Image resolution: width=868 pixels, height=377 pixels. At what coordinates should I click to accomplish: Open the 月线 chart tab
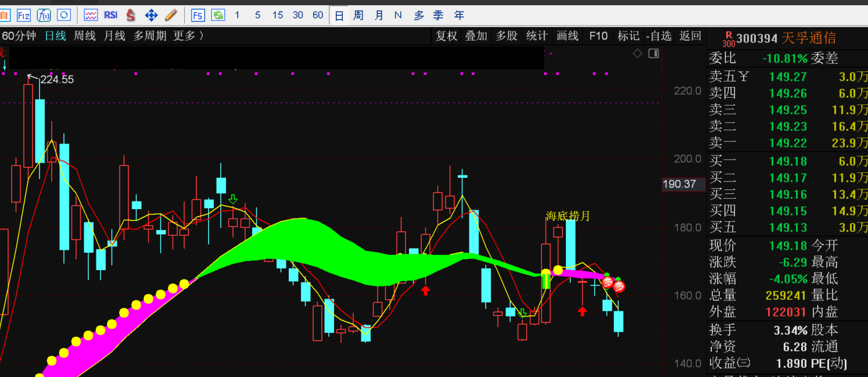pos(114,36)
